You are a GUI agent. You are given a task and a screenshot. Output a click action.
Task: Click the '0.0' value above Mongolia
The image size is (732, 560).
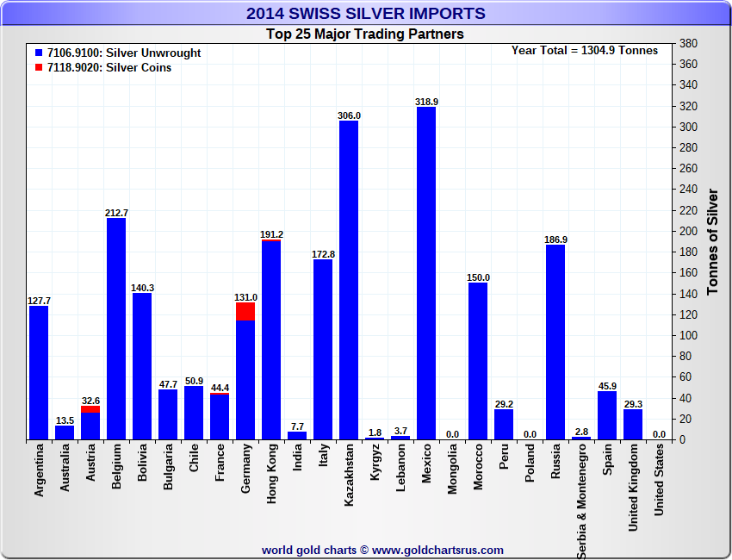[452, 434]
